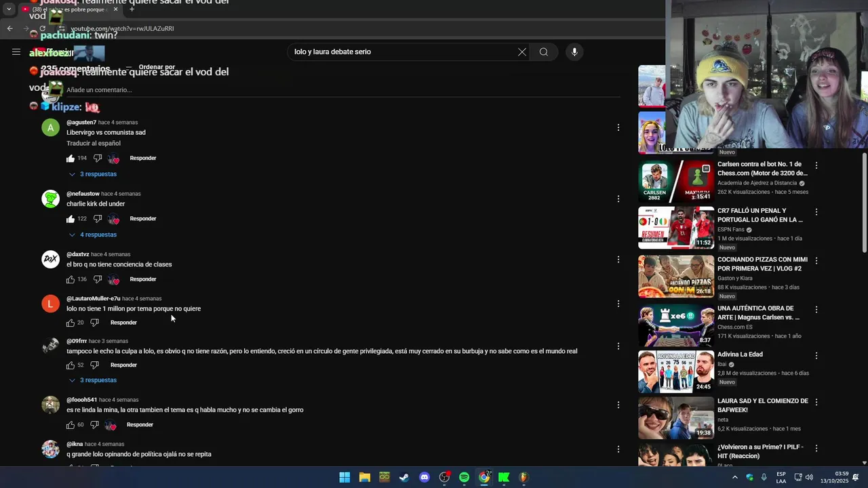Open options menu for @daxtvz comment
This screenshot has width=868, height=488.
click(618, 260)
